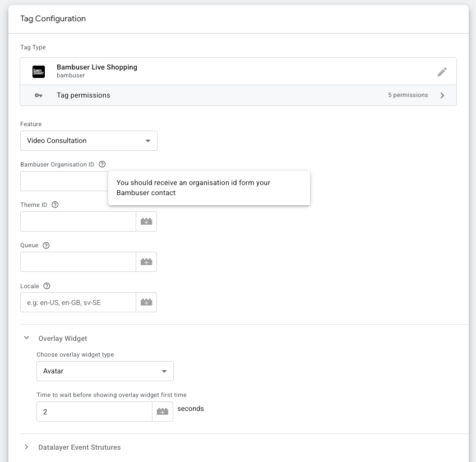Click the Locale field with en-US placeholder
This screenshot has width=476, height=462.
coord(78,302)
